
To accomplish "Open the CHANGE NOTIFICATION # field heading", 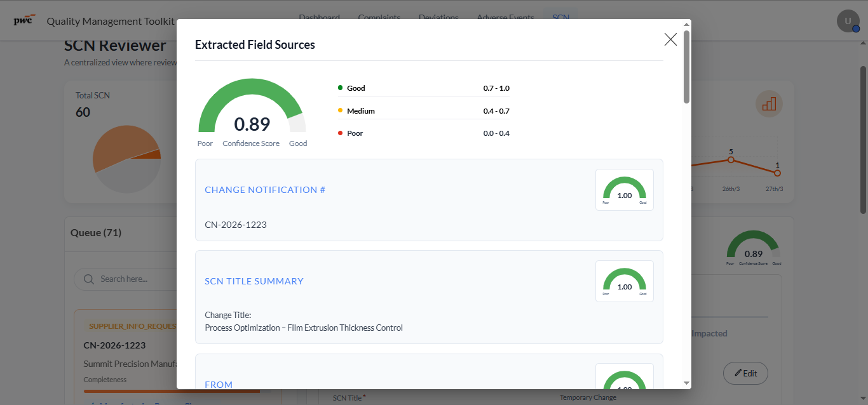I will click(x=265, y=190).
